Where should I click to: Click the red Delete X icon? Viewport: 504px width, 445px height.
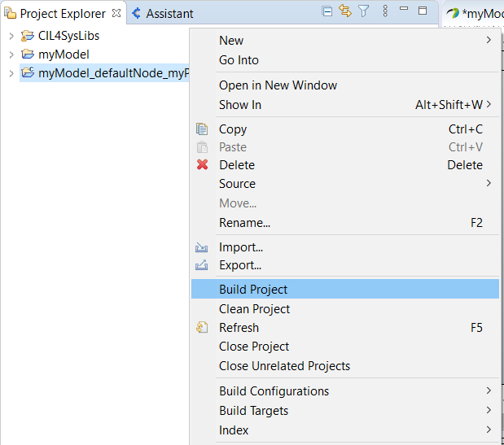pos(202,164)
